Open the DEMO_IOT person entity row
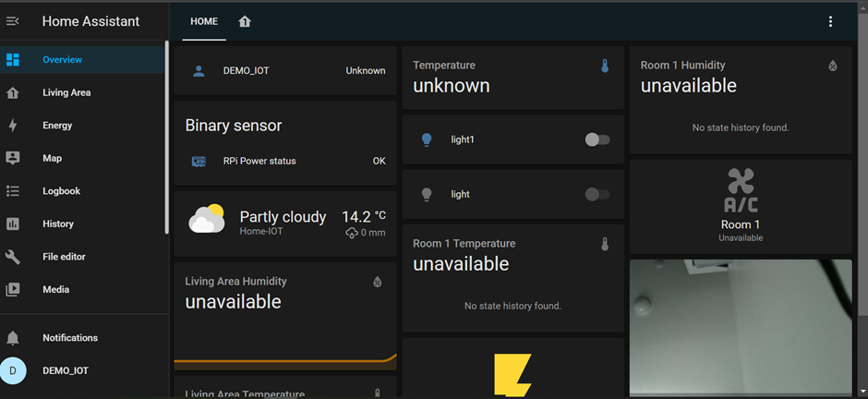 [x=285, y=71]
